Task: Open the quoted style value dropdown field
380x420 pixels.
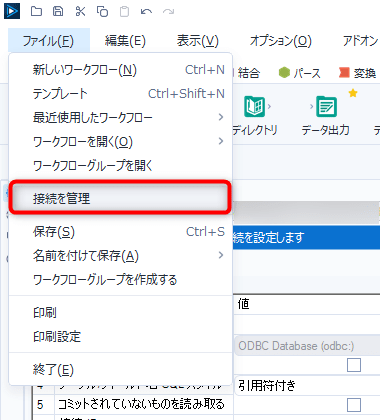Action: click(307, 386)
